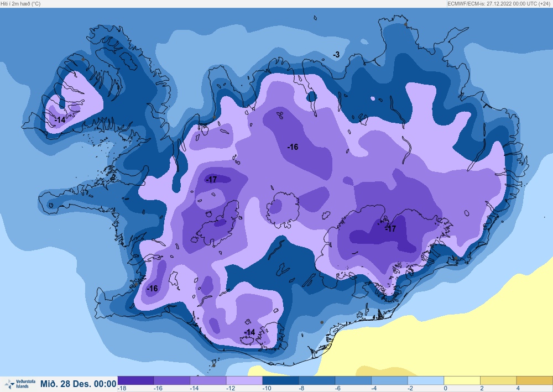Select the -2 to 0 pale blue legend swatch
The image size is (553, 392).
(426, 380)
